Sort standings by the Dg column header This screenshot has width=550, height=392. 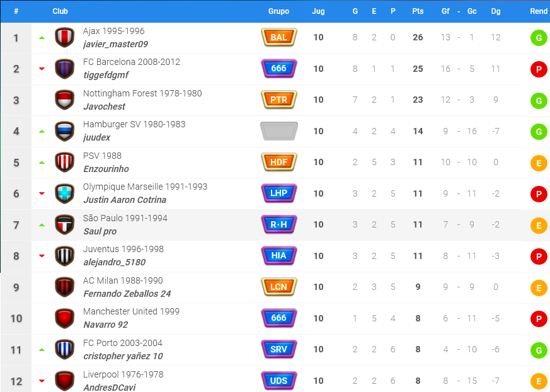pyautogui.click(x=496, y=11)
